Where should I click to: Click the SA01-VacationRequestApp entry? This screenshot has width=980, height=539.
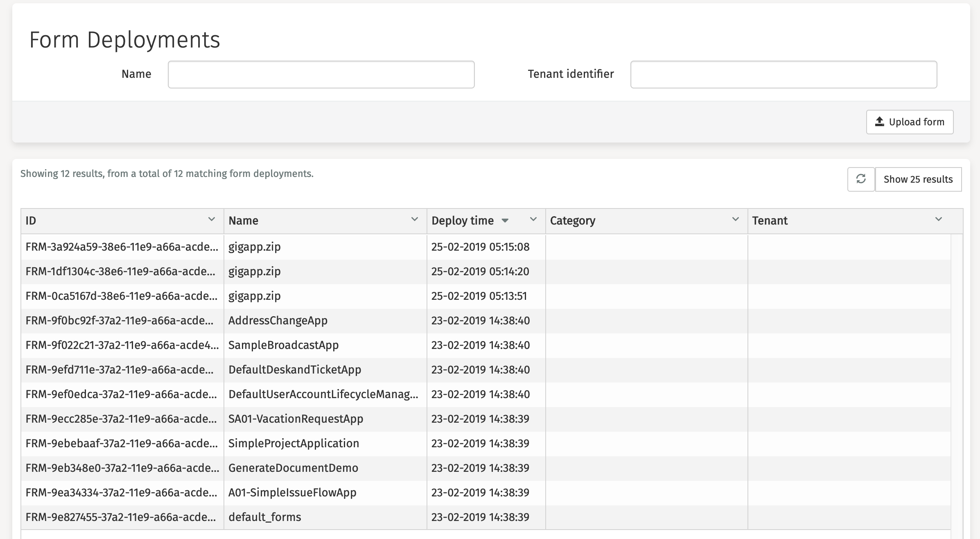coord(296,419)
